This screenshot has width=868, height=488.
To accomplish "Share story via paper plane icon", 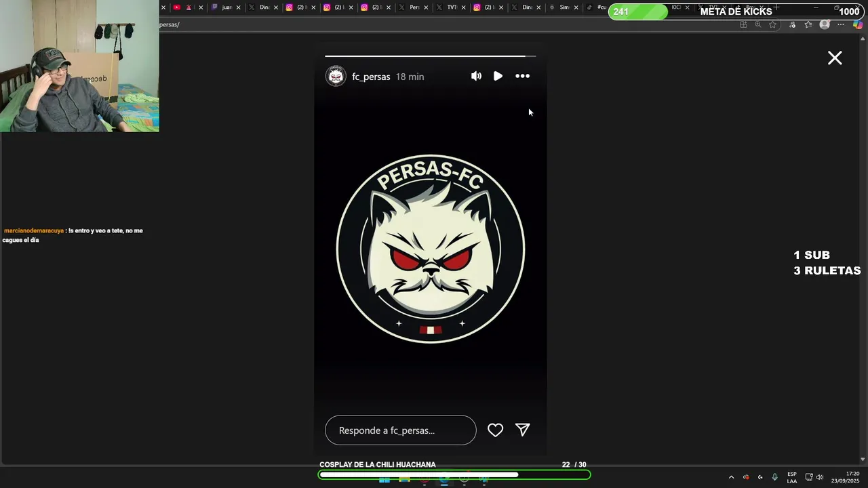I will [522, 430].
